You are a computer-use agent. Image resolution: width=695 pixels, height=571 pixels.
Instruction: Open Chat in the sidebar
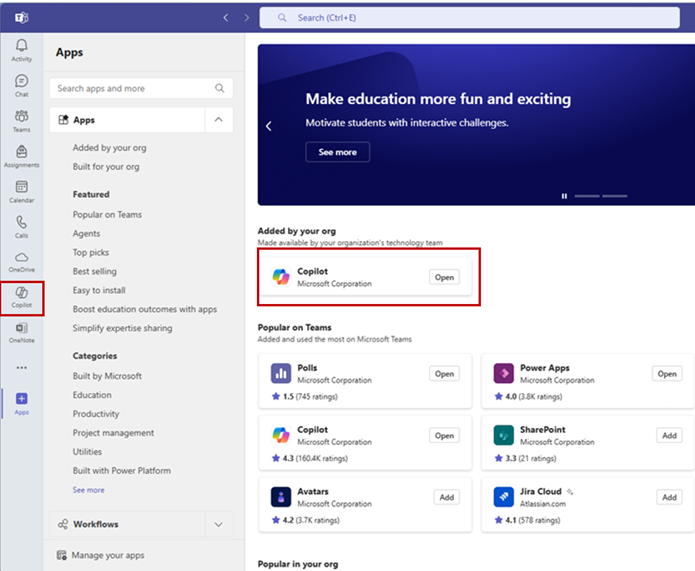click(x=21, y=86)
